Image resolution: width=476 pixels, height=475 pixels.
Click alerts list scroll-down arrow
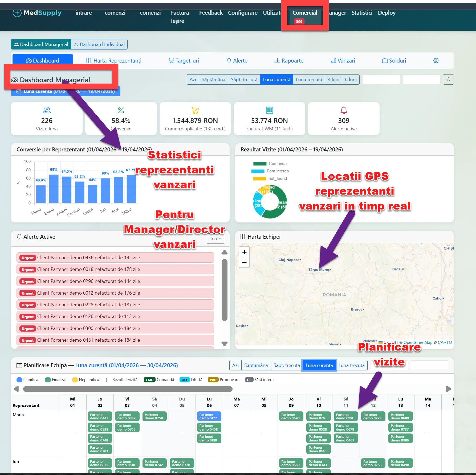tap(225, 344)
